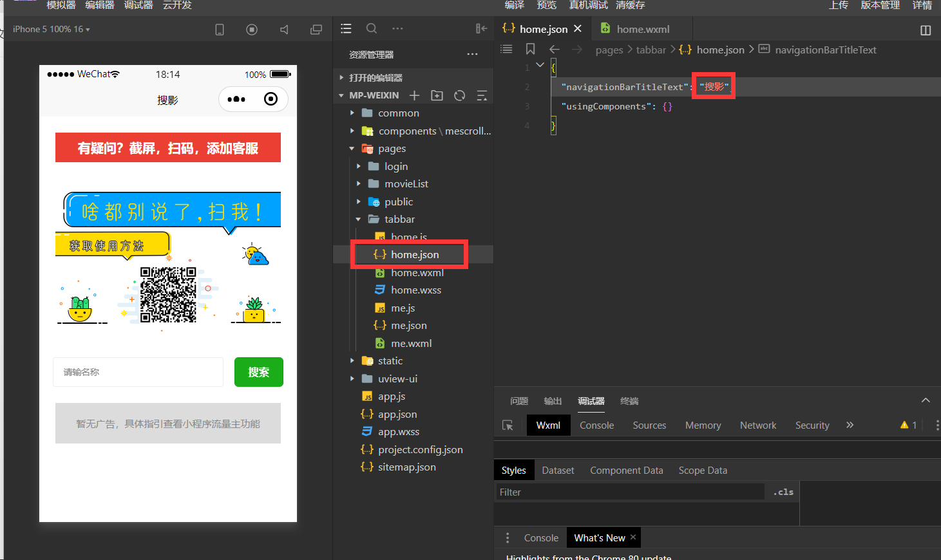Mute the simulator sound icon
Image resolution: width=941 pixels, height=560 pixels.
coord(284,30)
